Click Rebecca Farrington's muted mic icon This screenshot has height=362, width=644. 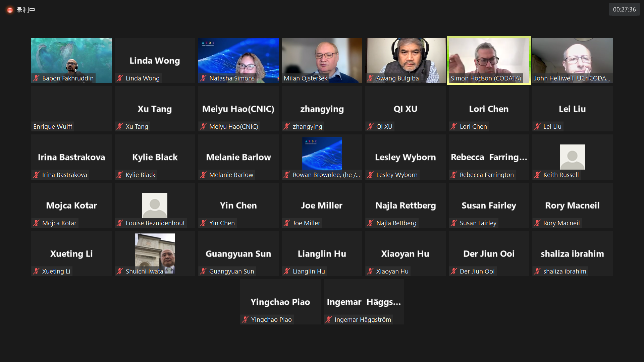454,175
